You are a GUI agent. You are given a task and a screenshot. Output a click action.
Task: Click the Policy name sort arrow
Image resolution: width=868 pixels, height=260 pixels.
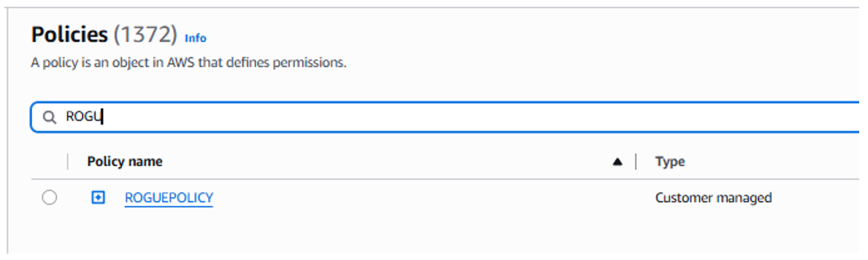(x=617, y=162)
